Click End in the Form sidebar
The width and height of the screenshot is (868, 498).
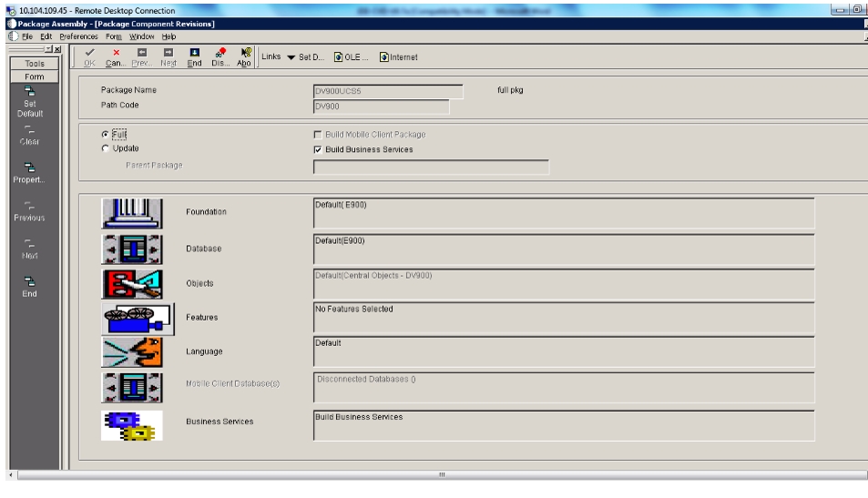pos(30,287)
